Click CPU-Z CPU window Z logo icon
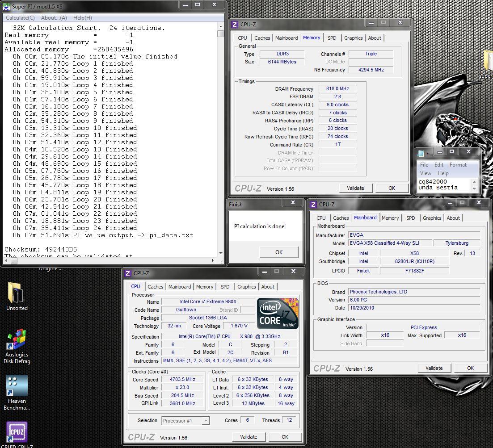Viewport: 493px width, 448px height. click(x=128, y=273)
